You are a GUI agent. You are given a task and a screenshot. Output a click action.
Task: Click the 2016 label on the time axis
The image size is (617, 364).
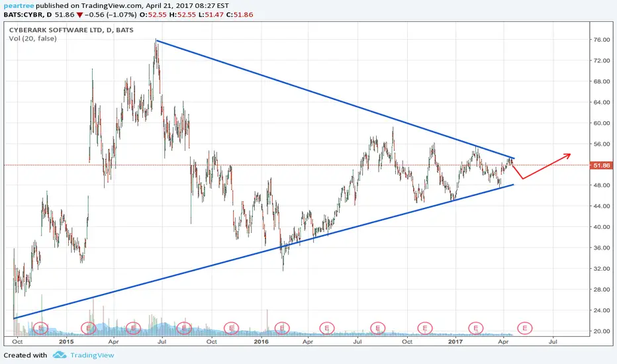tap(261, 341)
